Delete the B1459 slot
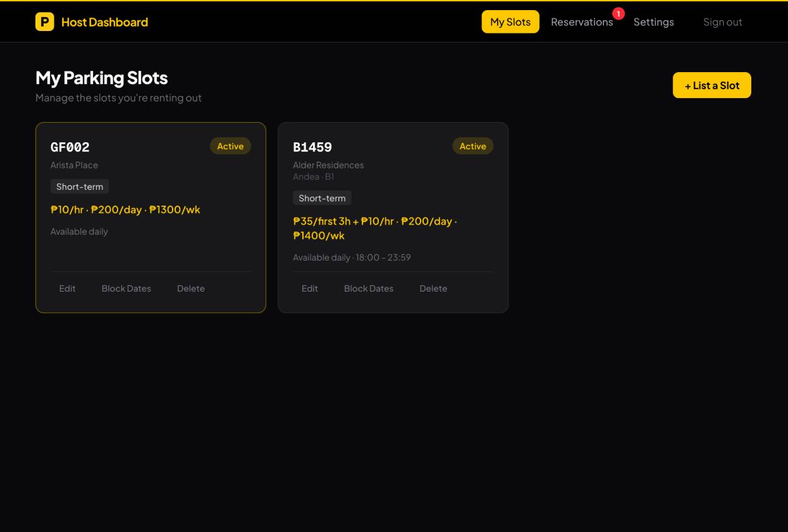This screenshot has height=532, width=788. 433,288
